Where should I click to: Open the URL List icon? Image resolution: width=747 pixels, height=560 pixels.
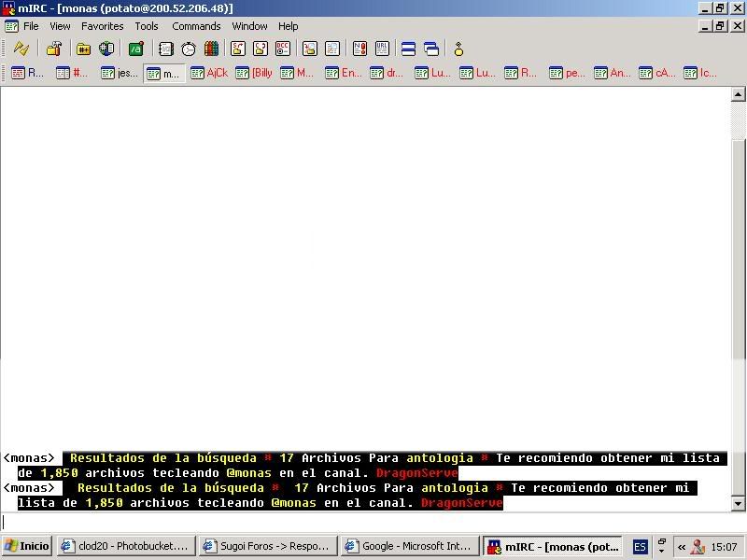click(x=382, y=49)
